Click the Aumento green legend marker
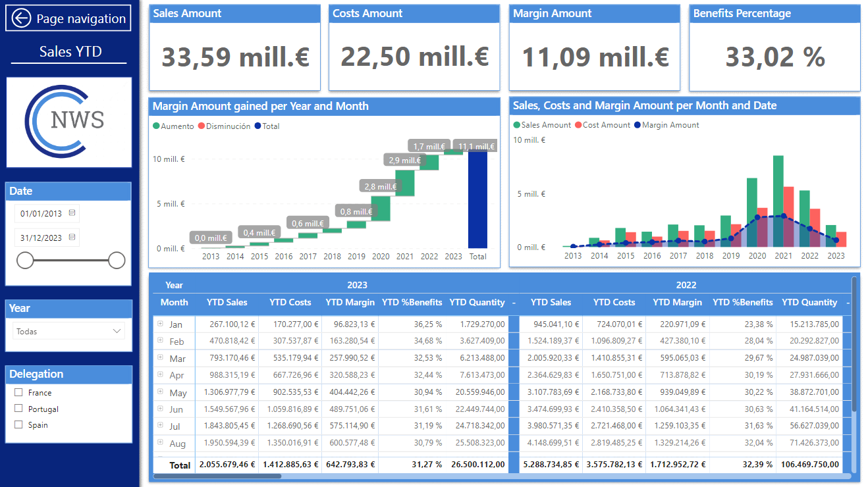 coord(156,126)
